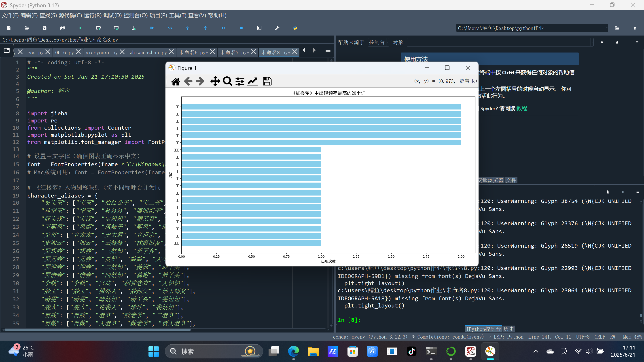Click the editor horizontal scrollbar
This screenshot has height=362, width=644.
pyautogui.click(x=97, y=330)
